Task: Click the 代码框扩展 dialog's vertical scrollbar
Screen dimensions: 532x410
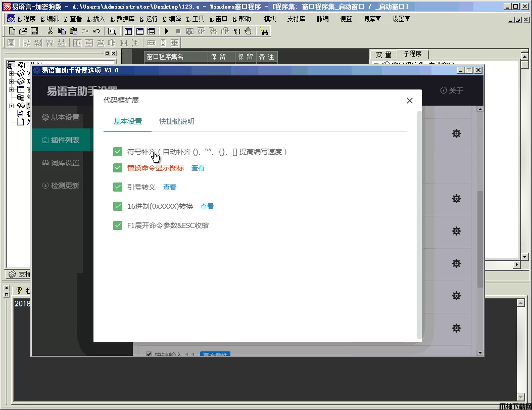Action: [419, 222]
